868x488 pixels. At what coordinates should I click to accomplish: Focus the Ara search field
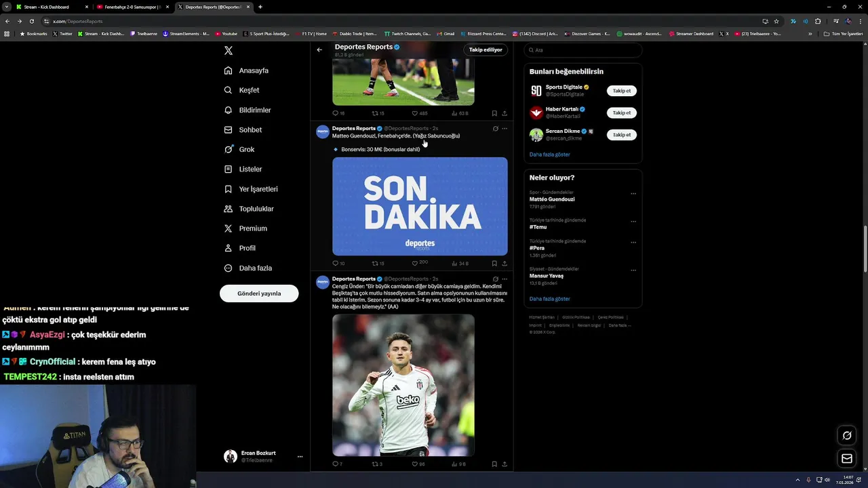(x=583, y=50)
